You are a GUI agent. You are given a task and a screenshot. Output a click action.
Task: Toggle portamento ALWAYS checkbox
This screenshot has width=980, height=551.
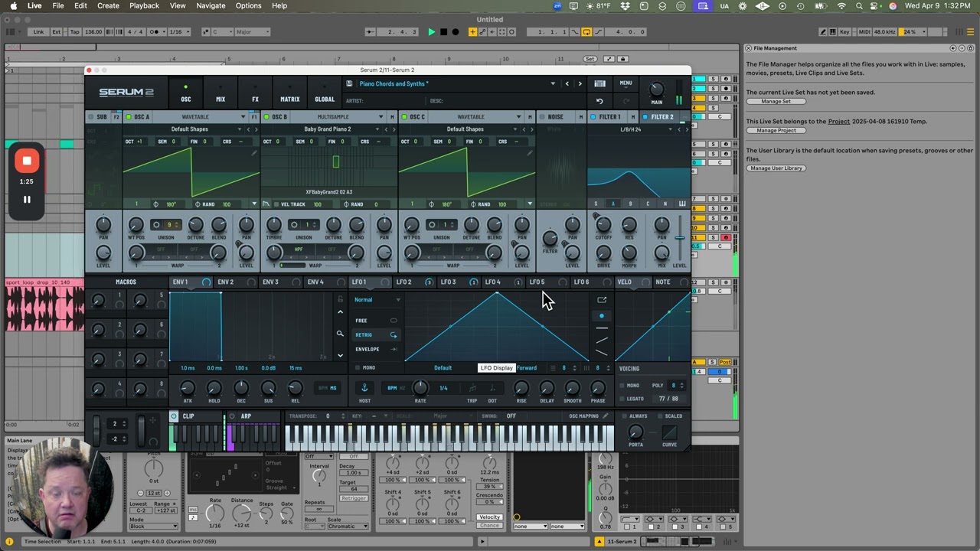(624, 416)
